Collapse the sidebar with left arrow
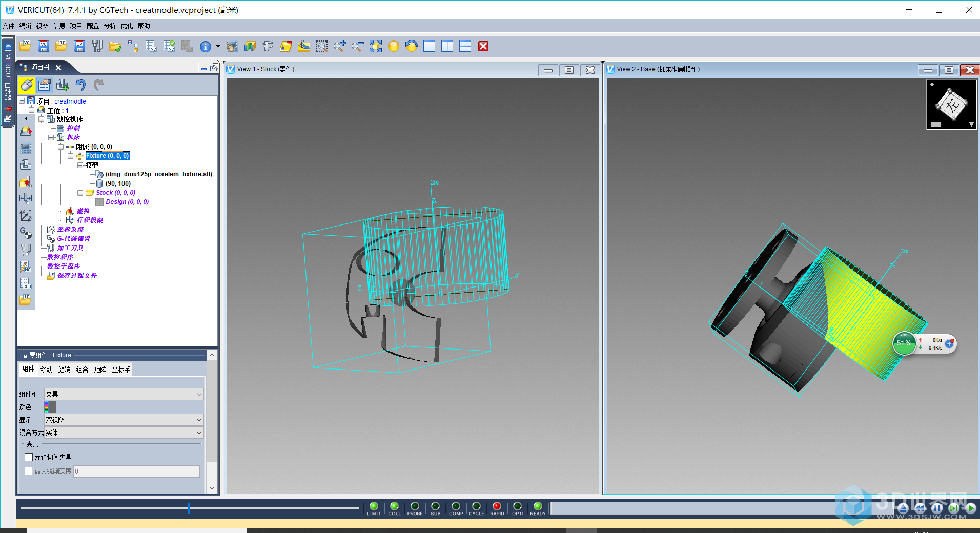980x533 pixels. (x=26, y=119)
